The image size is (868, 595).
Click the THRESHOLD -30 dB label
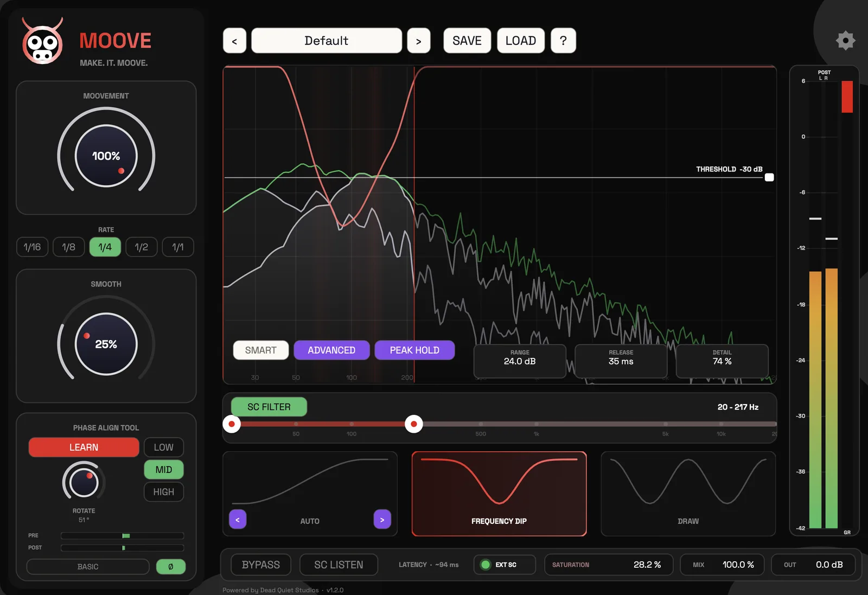coord(729,169)
